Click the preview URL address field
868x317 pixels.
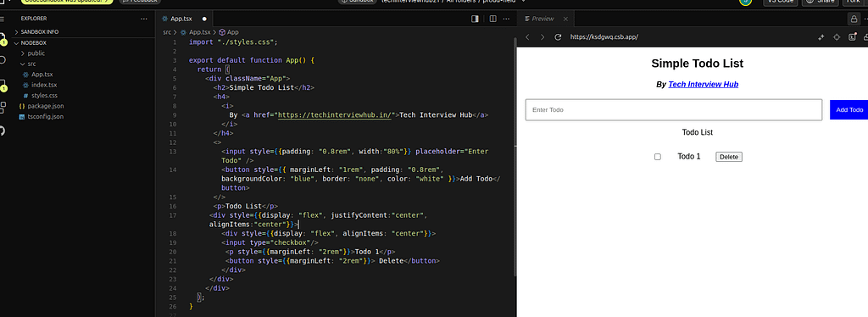click(604, 37)
